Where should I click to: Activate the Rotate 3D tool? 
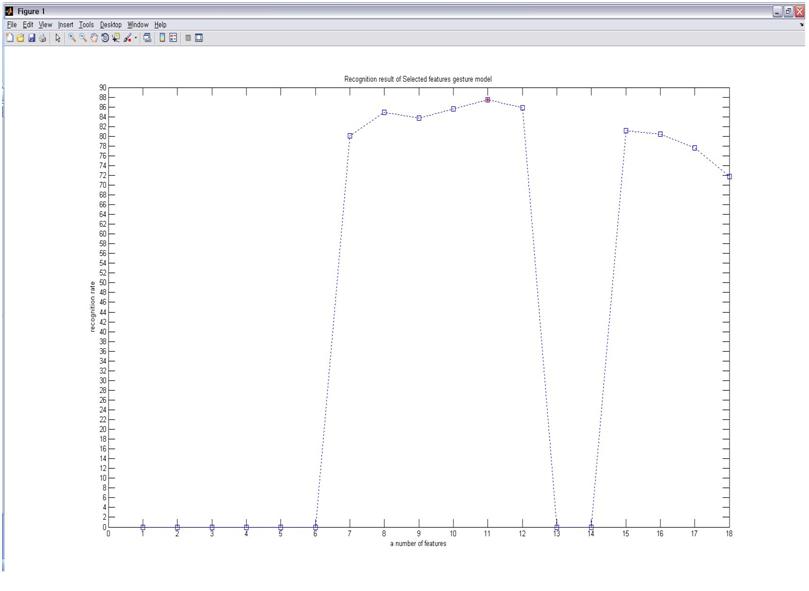[x=105, y=38]
